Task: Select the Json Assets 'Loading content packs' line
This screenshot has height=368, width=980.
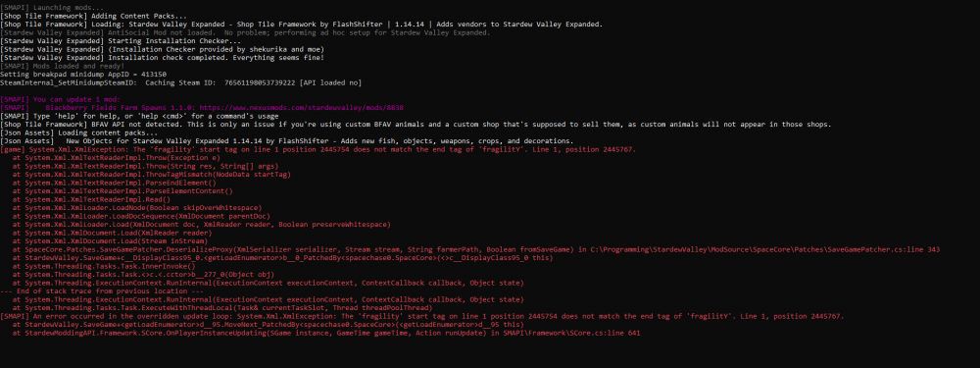Action: (79, 133)
